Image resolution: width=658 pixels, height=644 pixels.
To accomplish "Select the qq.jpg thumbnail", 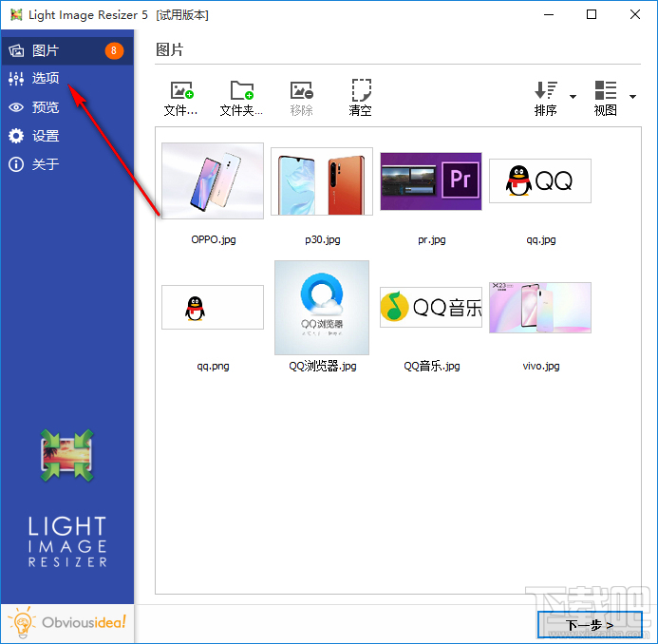I will click(x=540, y=180).
